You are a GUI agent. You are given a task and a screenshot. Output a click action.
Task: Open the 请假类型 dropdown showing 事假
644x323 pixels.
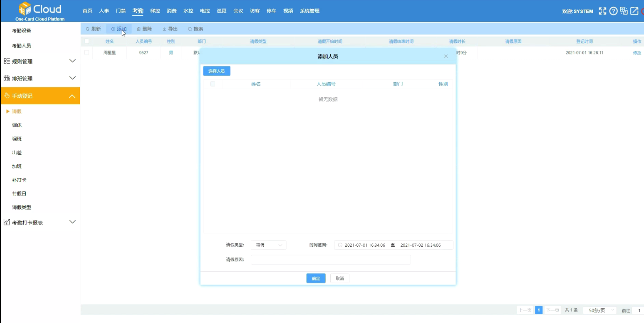pyautogui.click(x=269, y=245)
